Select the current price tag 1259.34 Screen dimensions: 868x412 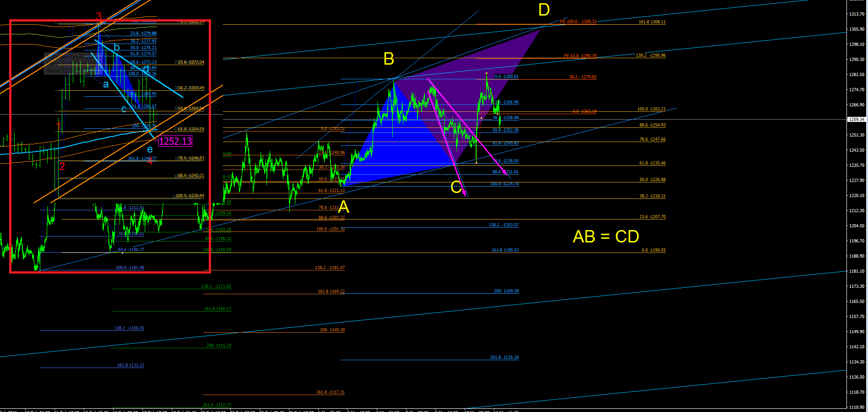click(x=857, y=119)
